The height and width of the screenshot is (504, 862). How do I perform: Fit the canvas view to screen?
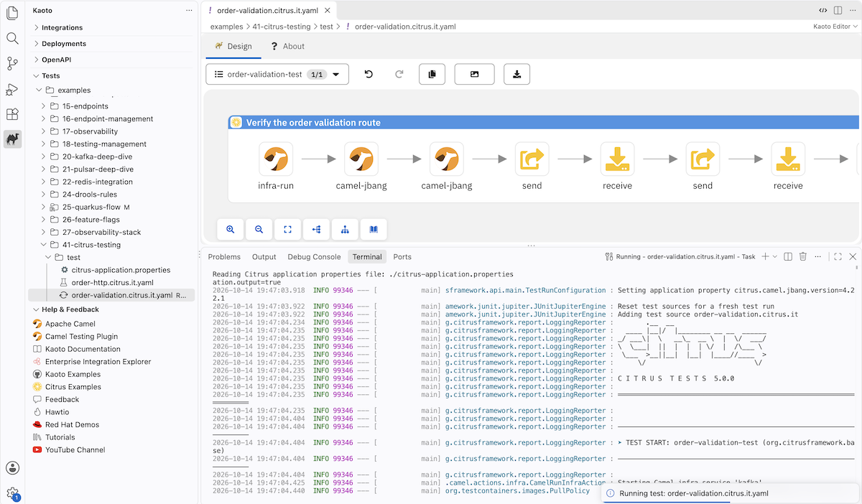pos(287,230)
